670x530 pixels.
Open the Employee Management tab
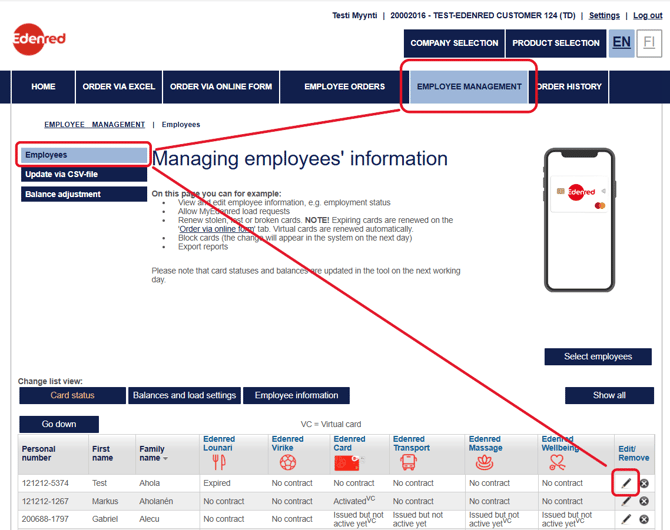(x=469, y=87)
